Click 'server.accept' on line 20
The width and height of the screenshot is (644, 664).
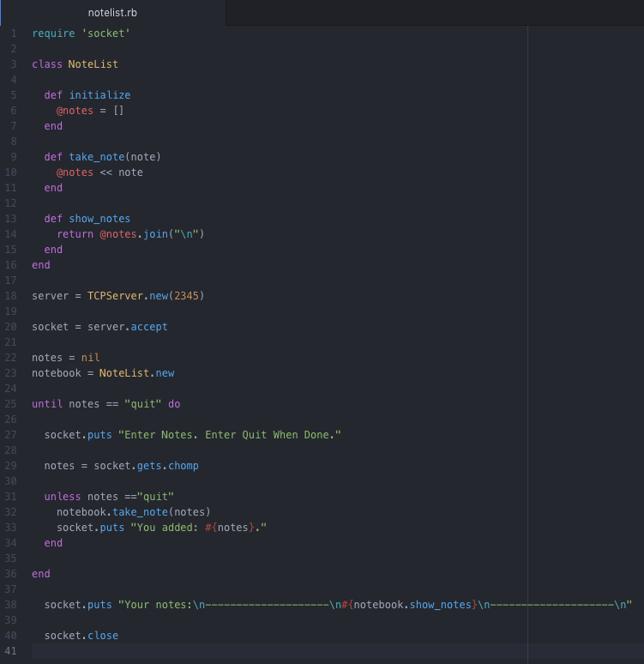coord(128,327)
